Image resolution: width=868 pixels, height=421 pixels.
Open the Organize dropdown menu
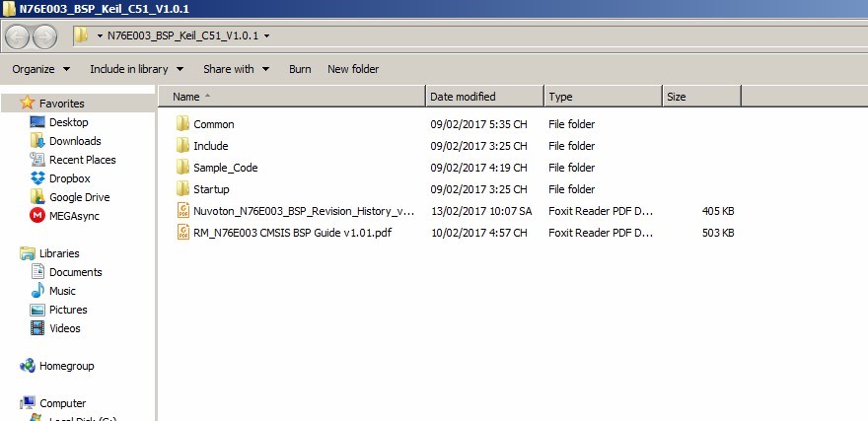point(40,69)
